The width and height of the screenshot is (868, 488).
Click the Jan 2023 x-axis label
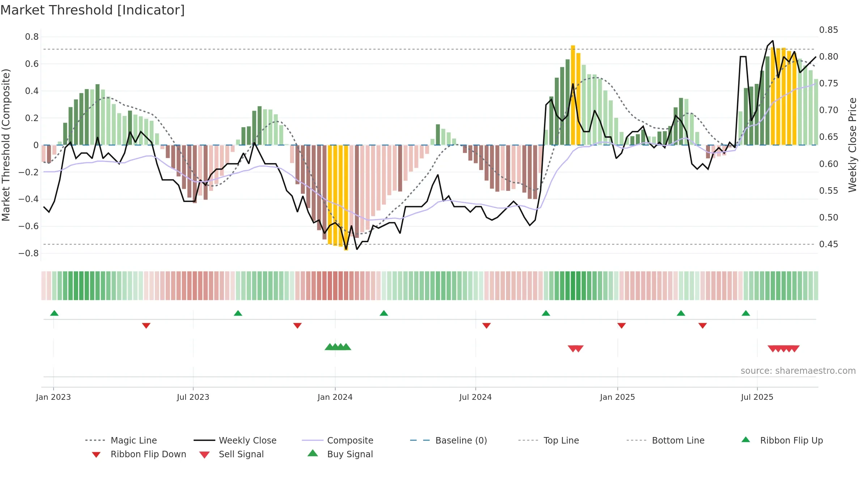pyautogui.click(x=54, y=397)
